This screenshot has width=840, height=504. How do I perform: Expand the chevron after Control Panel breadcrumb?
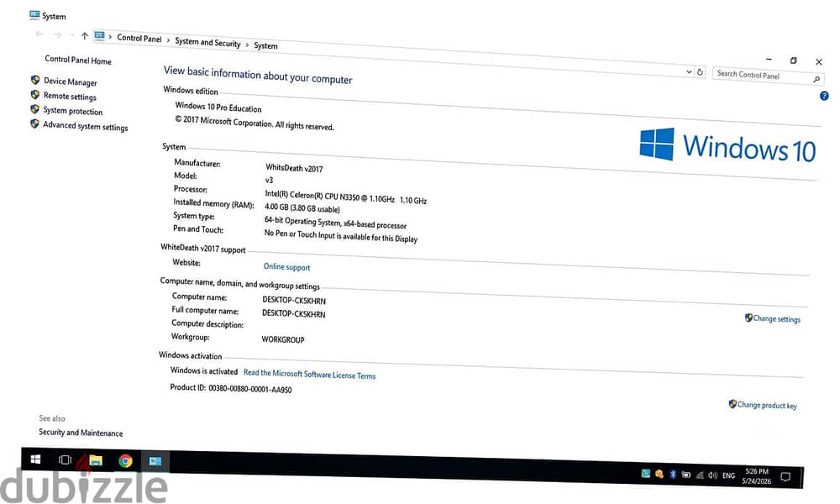coord(168,40)
